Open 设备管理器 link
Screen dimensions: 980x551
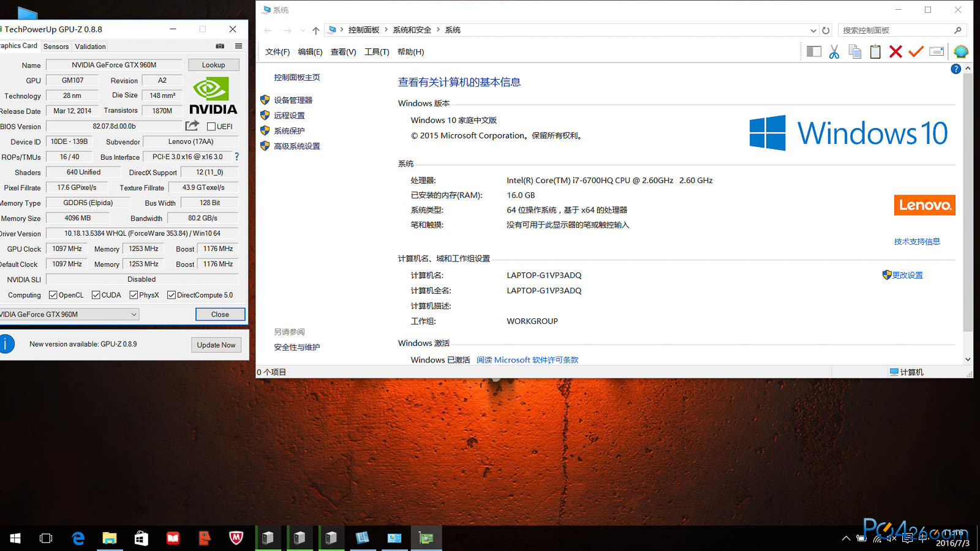click(x=293, y=100)
